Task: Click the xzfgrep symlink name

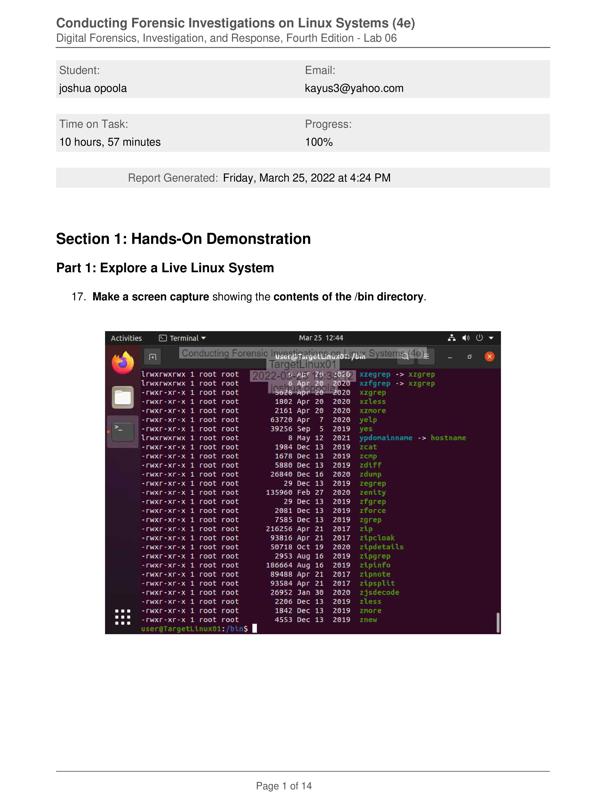Action: tap(375, 383)
